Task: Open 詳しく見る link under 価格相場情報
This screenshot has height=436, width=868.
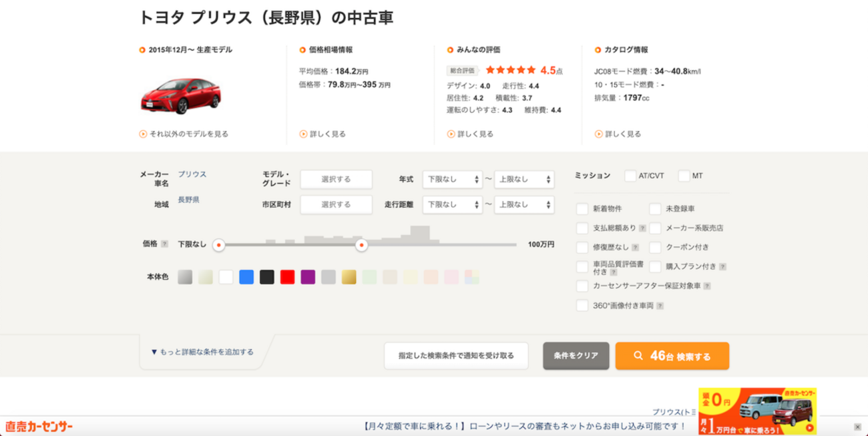Action: 327,134
